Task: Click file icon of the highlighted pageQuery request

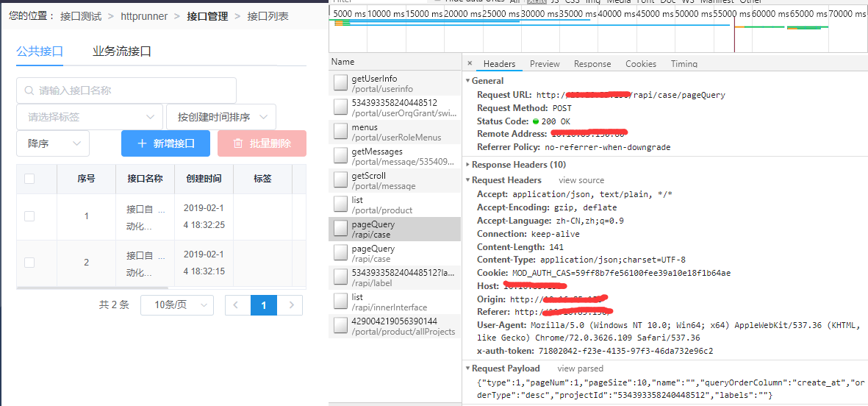Action: point(340,229)
